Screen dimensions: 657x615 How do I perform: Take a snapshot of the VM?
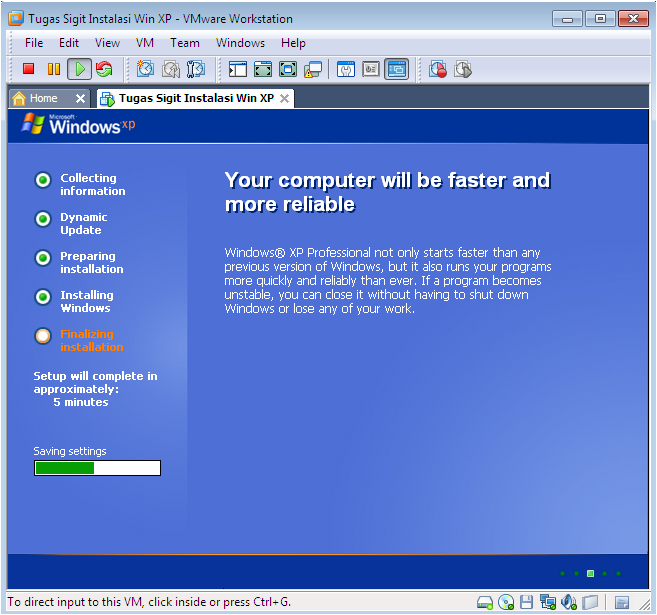tap(145, 69)
